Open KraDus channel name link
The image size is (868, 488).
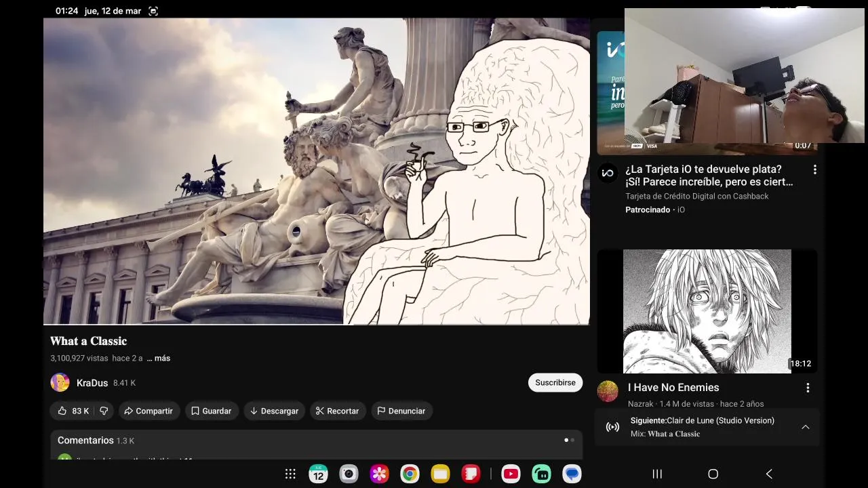pyautogui.click(x=92, y=383)
